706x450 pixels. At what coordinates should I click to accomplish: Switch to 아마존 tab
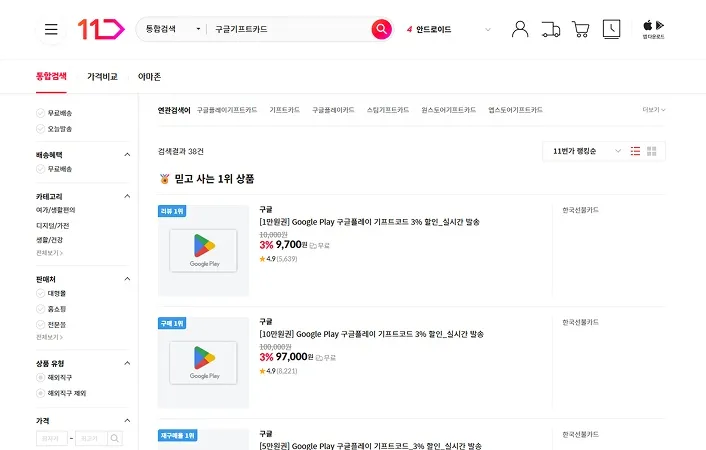[149, 77]
